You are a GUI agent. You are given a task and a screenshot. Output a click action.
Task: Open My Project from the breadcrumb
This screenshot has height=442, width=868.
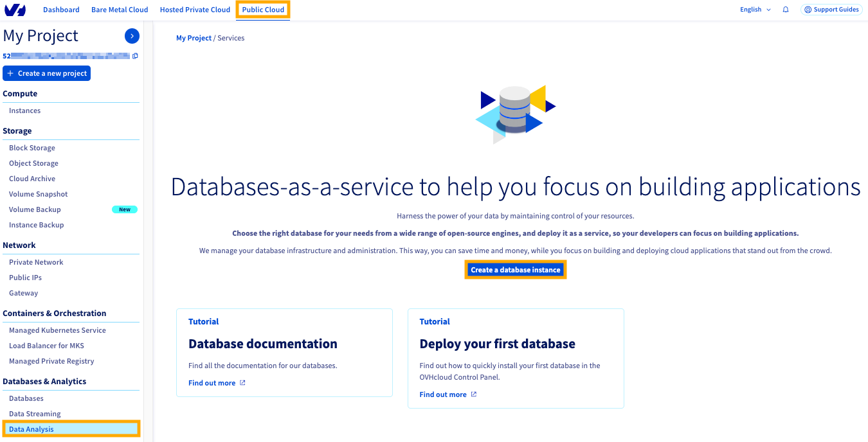pos(194,38)
